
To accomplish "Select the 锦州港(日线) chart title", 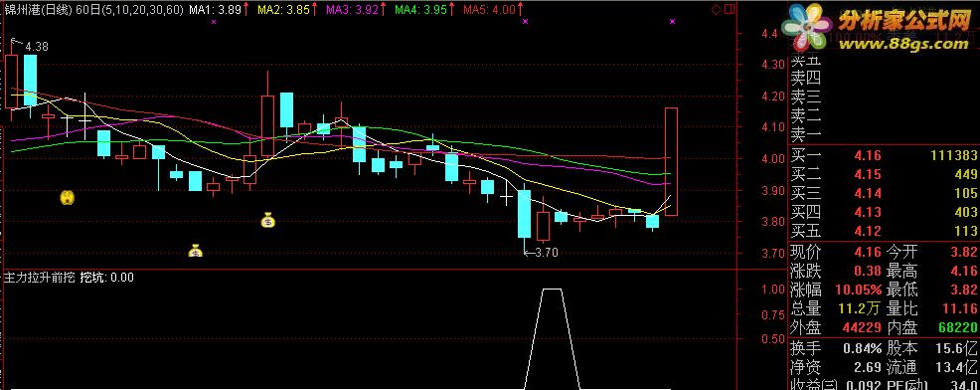I will click(31, 9).
